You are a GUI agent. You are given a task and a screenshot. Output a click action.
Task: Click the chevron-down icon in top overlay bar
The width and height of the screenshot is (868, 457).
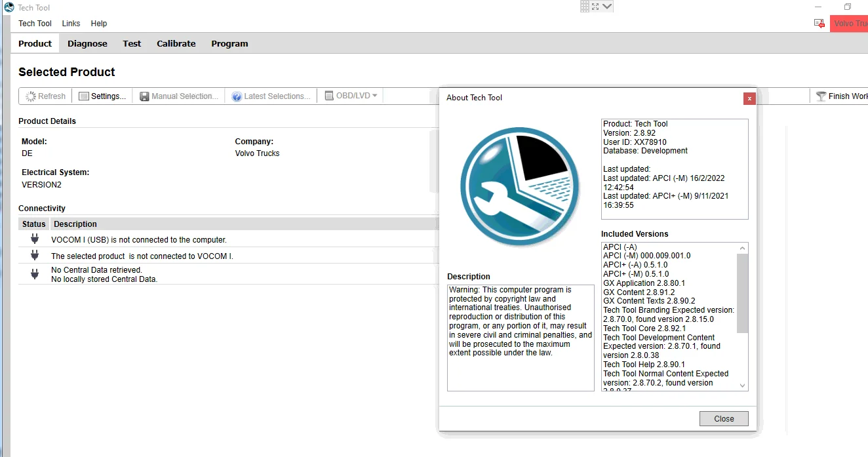(607, 6)
